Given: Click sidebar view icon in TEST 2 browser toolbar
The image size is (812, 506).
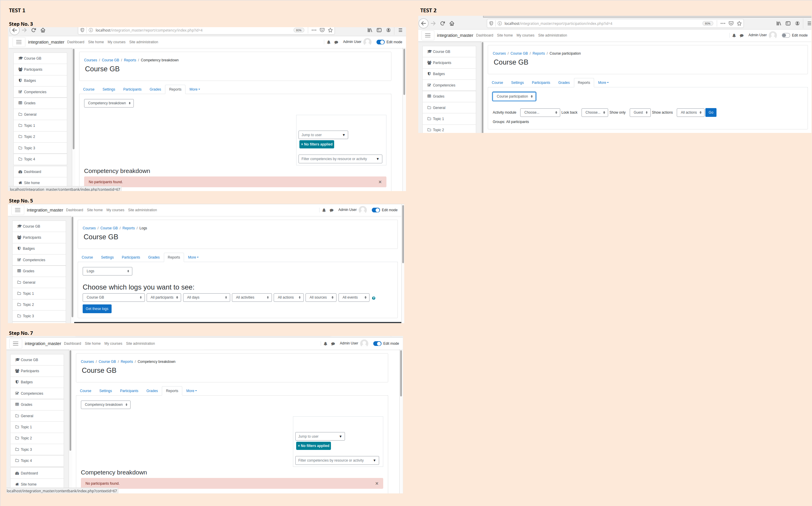Looking at the screenshot, I should point(788,23).
